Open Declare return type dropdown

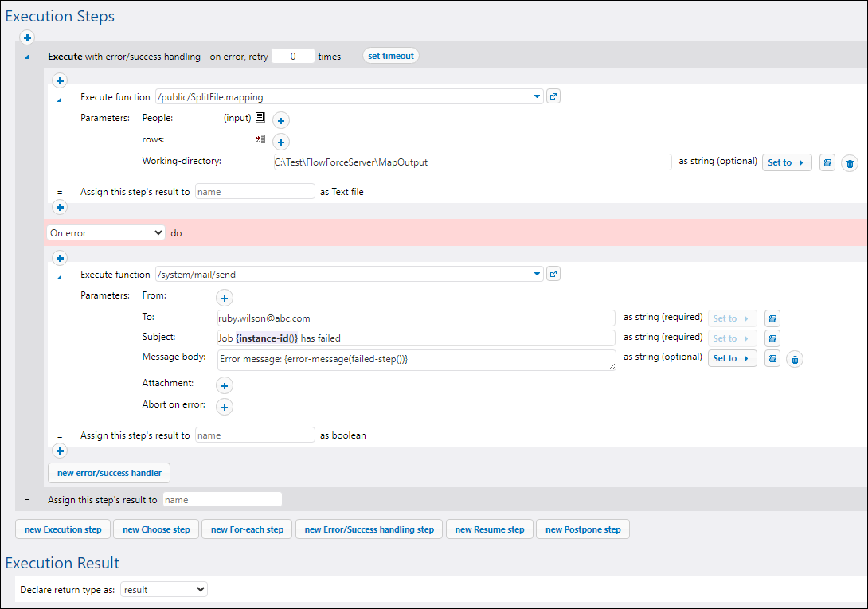(163, 590)
